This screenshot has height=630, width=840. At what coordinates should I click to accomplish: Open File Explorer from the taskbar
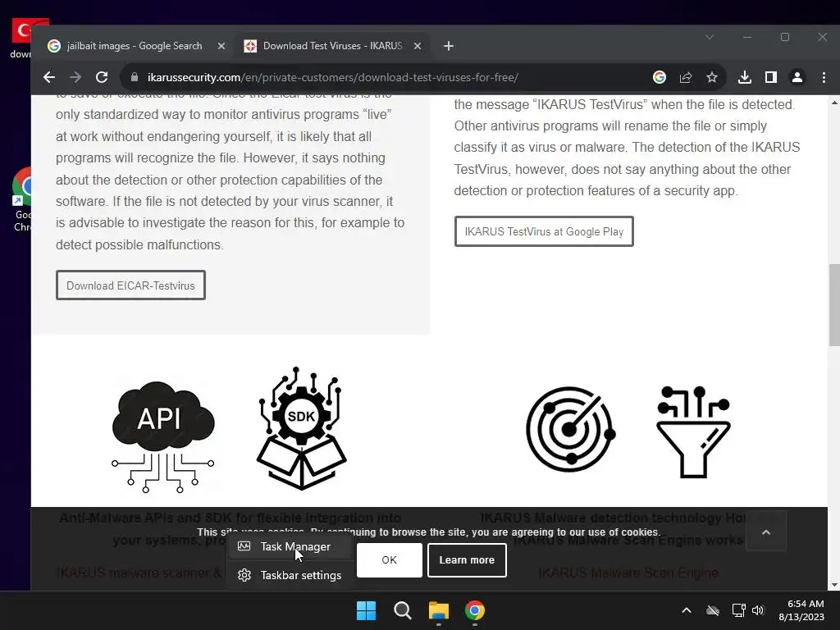(x=439, y=610)
